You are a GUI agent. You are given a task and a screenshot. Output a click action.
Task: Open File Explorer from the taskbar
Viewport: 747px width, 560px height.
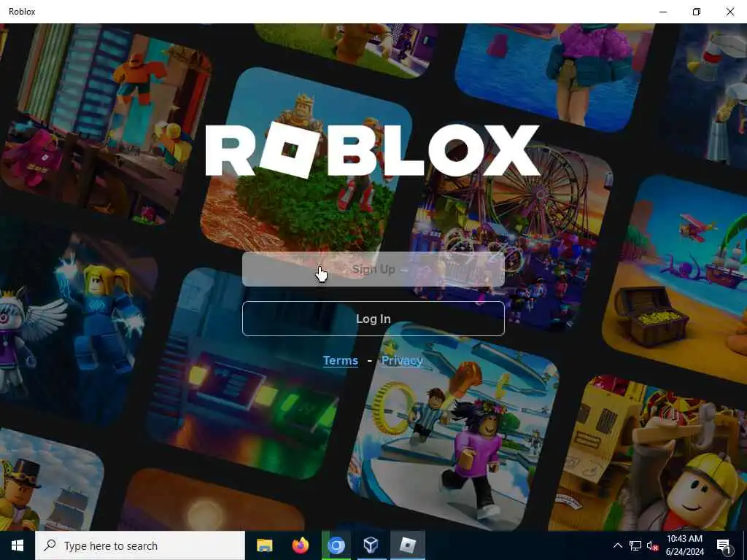(x=264, y=545)
